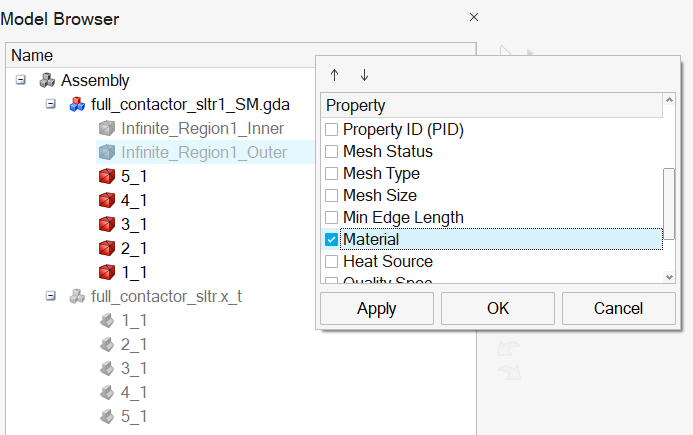
Task: Confirm with the OK button
Action: click(498, 308)
